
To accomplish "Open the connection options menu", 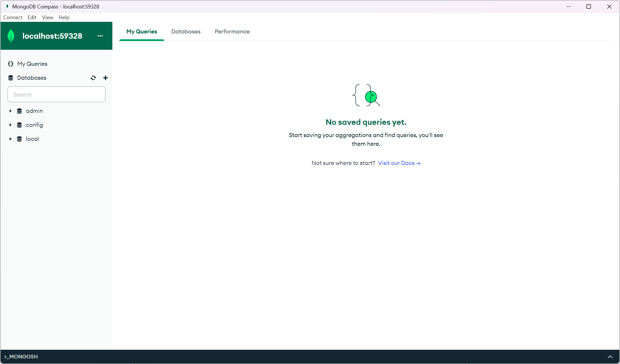I will [100, 36].
